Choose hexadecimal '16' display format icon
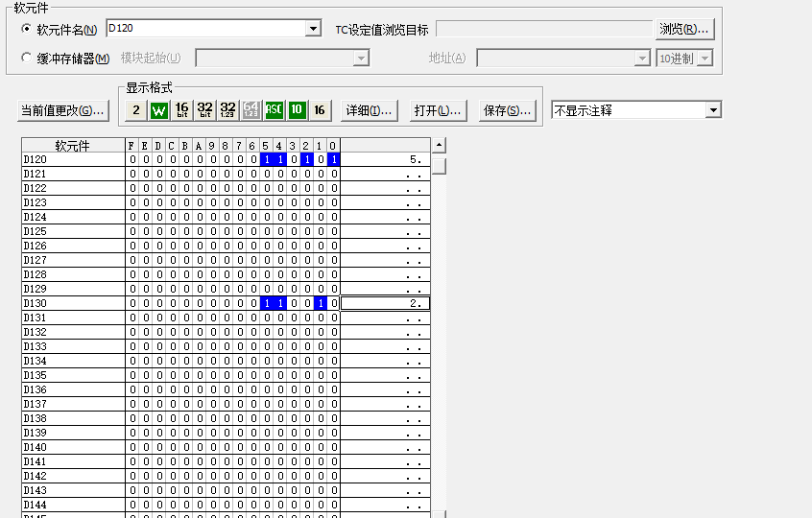This screenshot has height=518, width=812. 320,110
